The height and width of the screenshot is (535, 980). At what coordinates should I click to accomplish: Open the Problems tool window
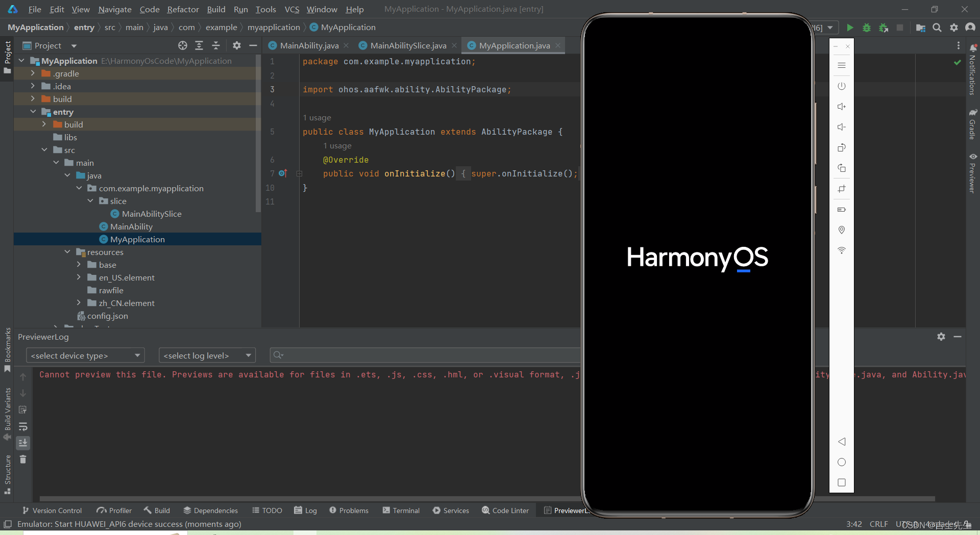(349, 511)
